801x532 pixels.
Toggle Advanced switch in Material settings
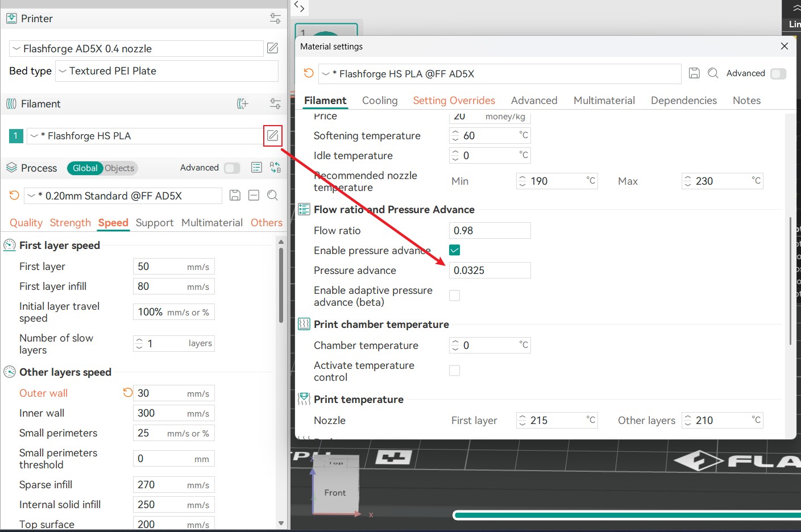(x=778, y=74)
